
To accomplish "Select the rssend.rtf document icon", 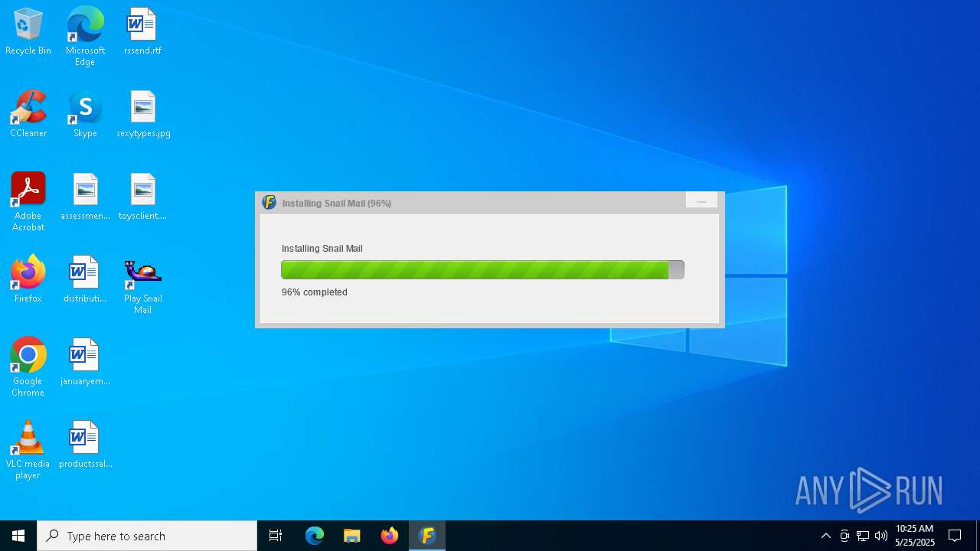I will tap(142, 32).
